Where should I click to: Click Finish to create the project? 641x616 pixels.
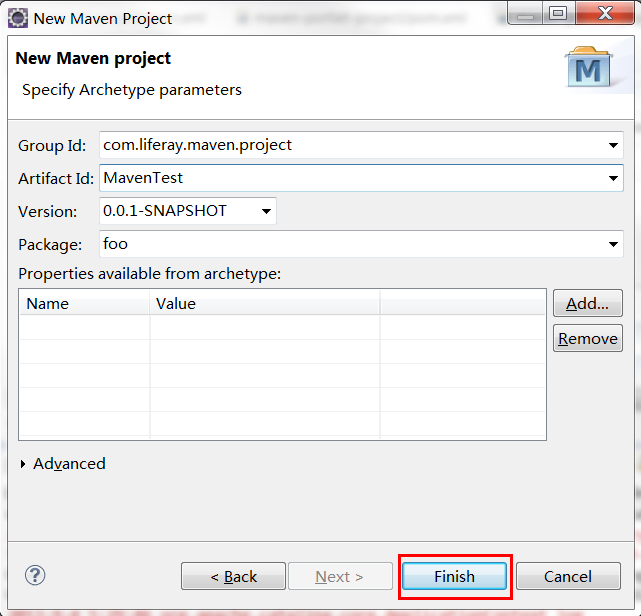click(x=454, y=576)
